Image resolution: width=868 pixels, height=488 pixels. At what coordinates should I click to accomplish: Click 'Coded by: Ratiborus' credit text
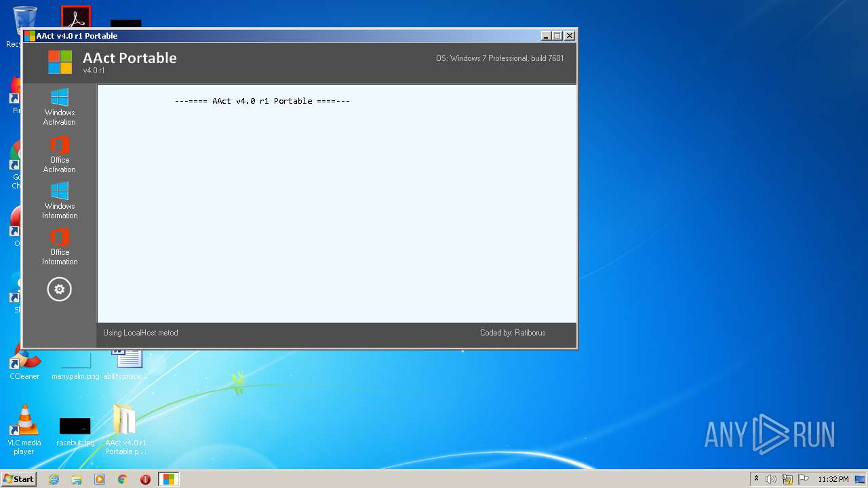tap(513, 333)
